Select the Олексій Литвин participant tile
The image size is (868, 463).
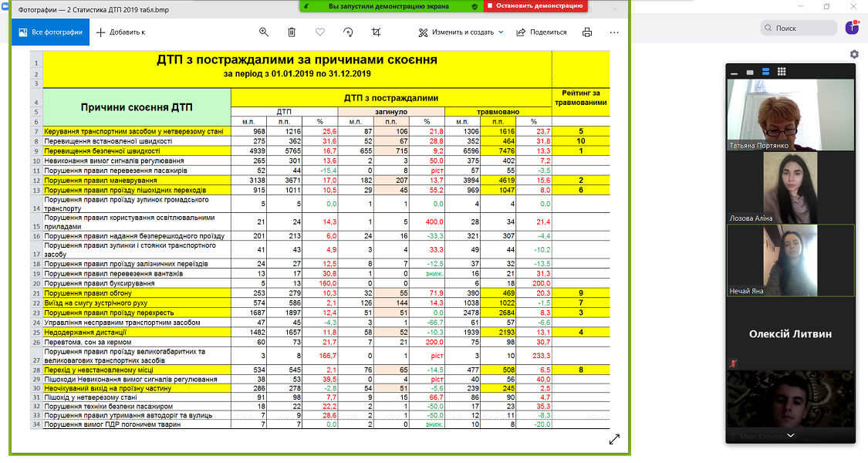click(791, 334)
